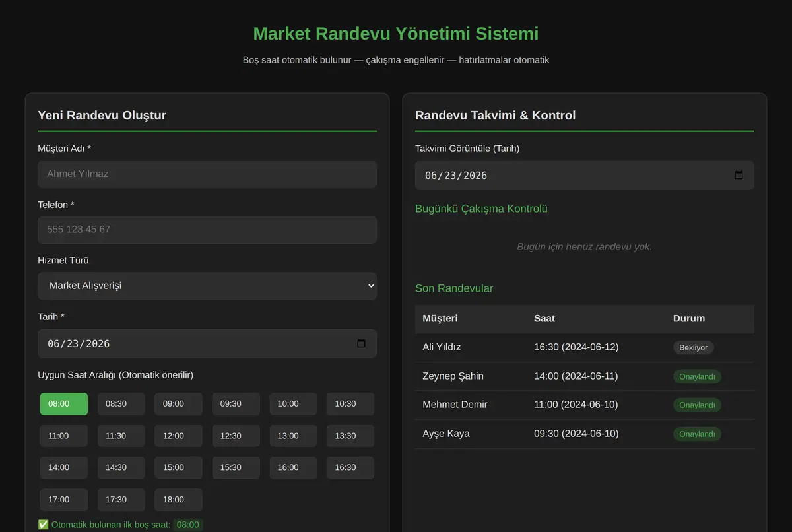Open calendar picker icon in Takvimi Görüntüle field
This screenshot has width=792, height=532.
(739, 175)
